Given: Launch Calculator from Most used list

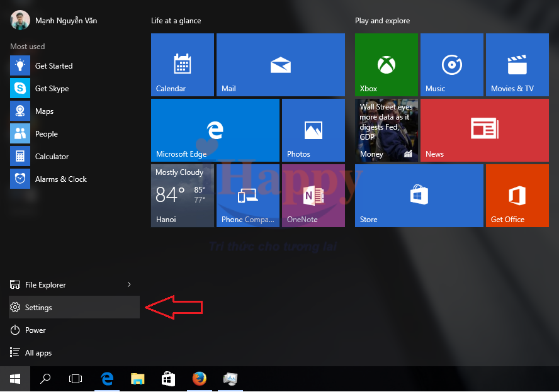Looking at the screenshot, I should 74,157.
